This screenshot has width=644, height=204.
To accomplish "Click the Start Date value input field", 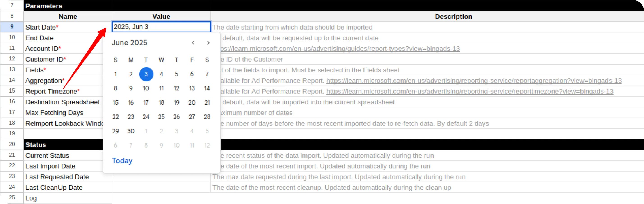I will 161,27.
